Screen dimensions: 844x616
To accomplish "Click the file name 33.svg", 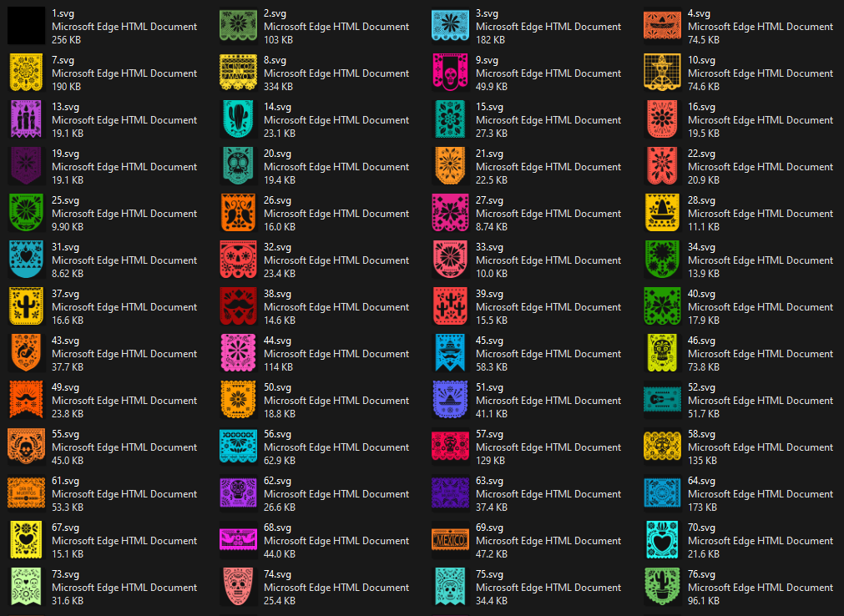I will (x=489, y=247).
